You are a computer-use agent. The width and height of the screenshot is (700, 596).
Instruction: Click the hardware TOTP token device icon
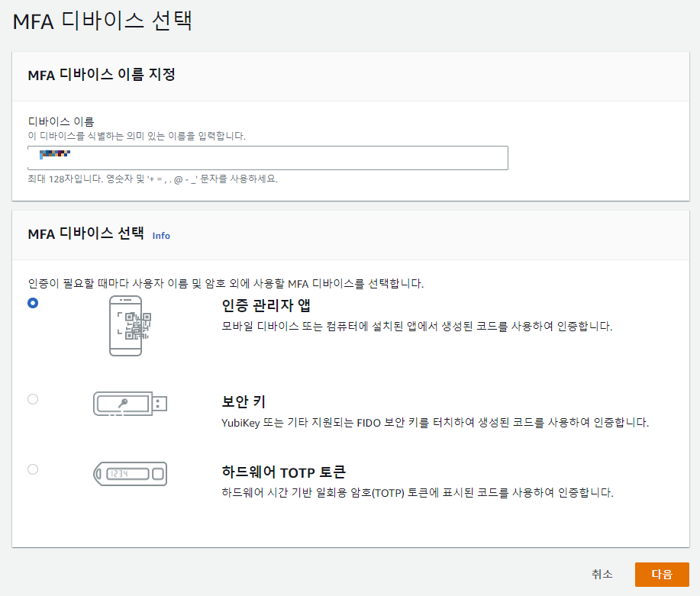click(x=130, y=474)
